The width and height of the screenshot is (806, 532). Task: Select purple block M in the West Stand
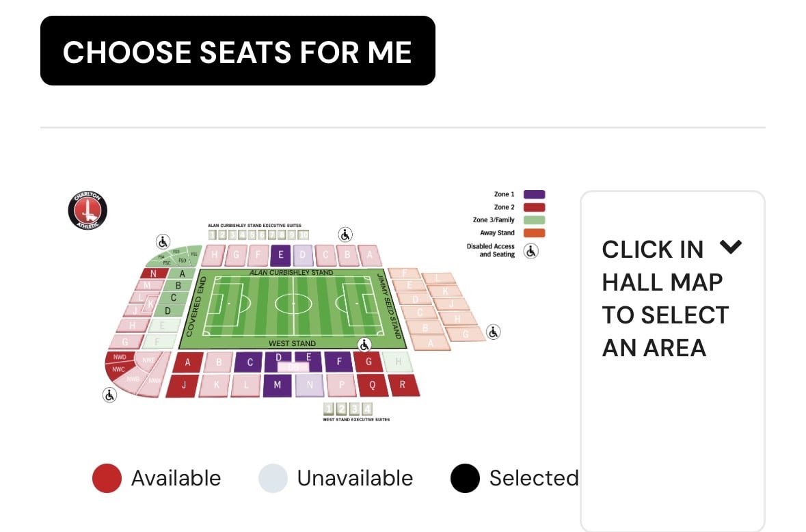click(x=278, y=386)
